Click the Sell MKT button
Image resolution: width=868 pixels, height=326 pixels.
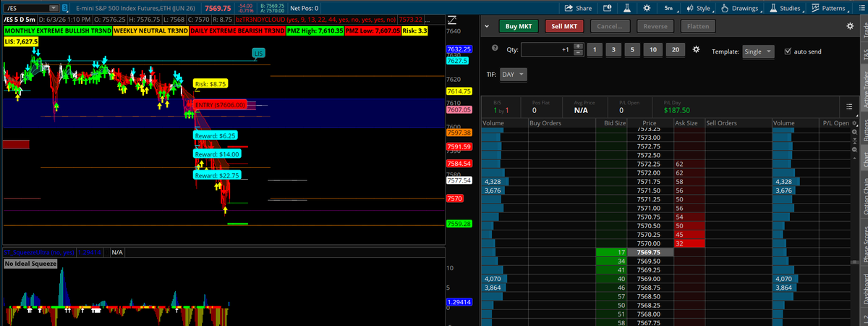point(564,26)
